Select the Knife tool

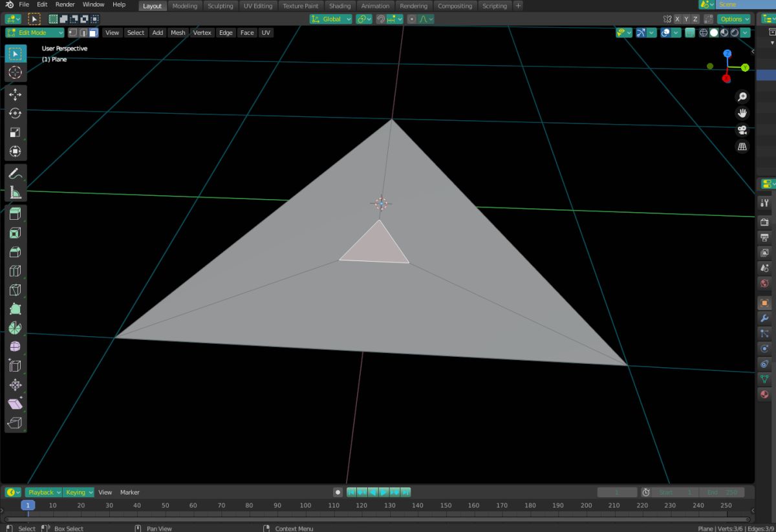point(16,290)
